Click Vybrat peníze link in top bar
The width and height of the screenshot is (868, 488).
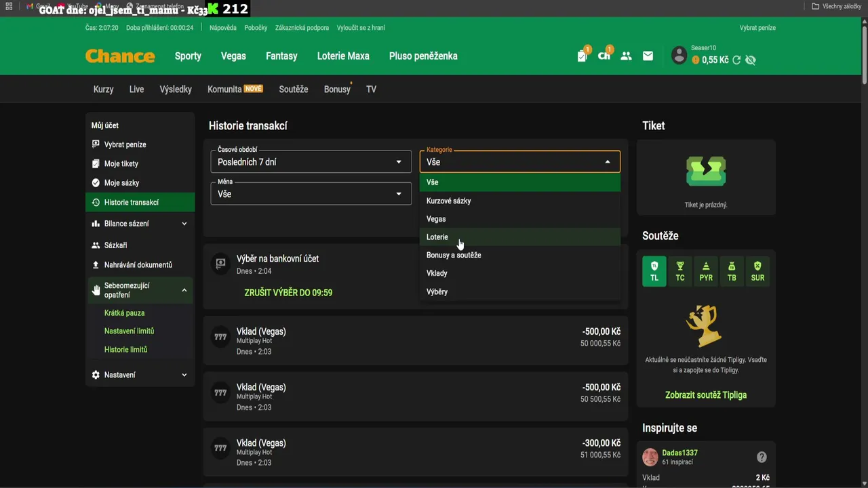pos(757,28)
